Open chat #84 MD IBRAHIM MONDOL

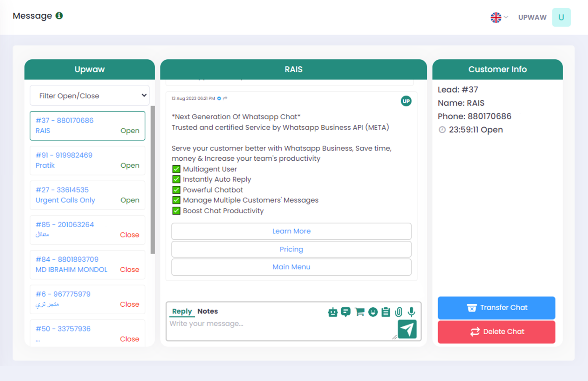(87, 265)
